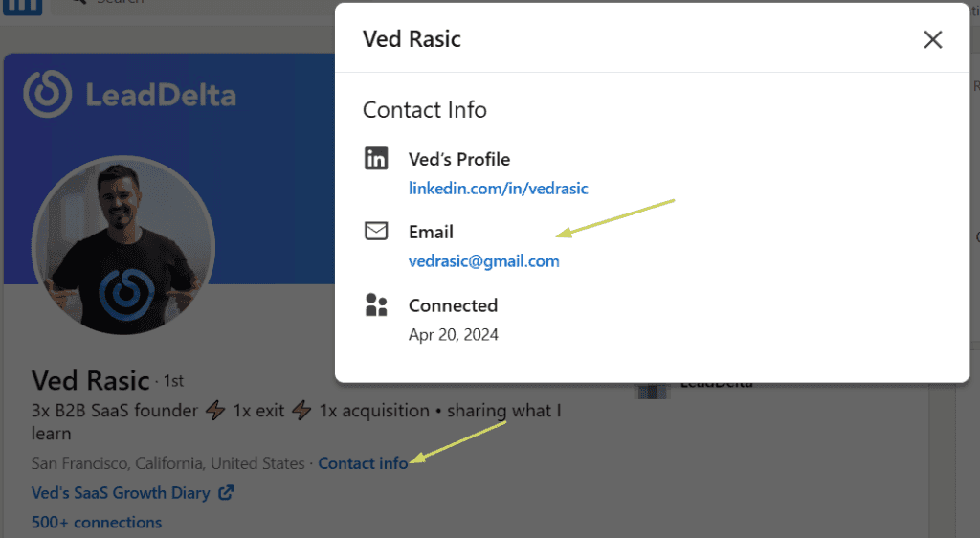This screenshot has height=538, width=980.
Task: Click the Connected date Apr 20, 2024
Action: [x=453, y=334]
